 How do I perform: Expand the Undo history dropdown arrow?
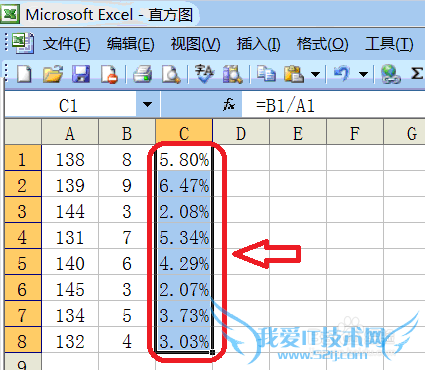click(363, 74)
